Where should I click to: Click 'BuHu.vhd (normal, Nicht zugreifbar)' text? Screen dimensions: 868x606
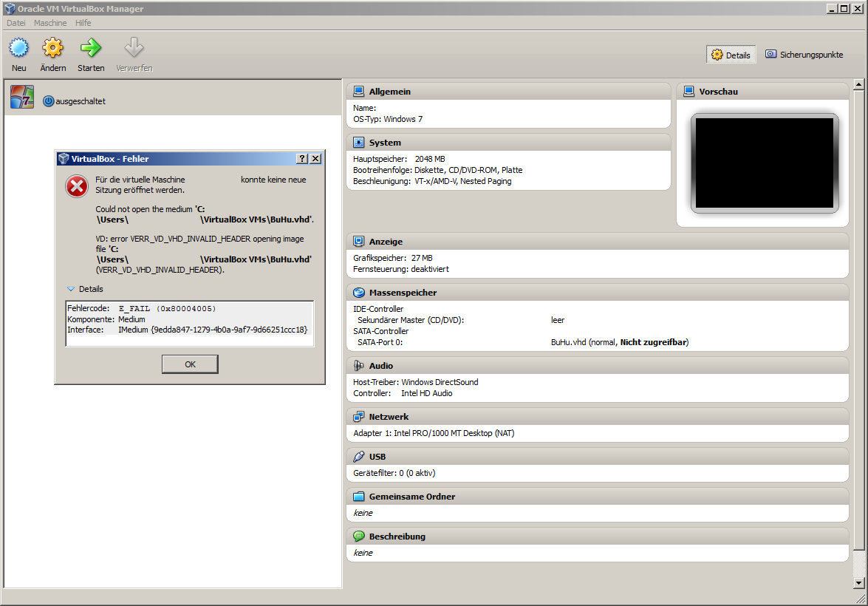click(x=620, y=342)
